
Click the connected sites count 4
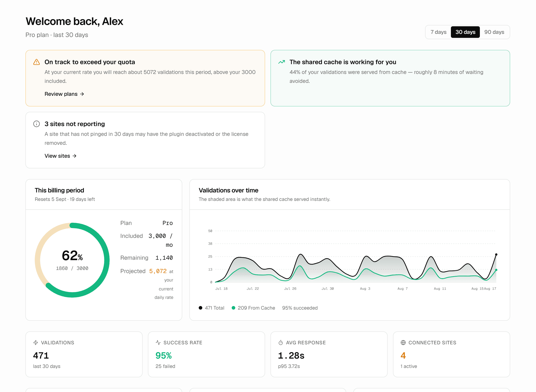point(403,355)
